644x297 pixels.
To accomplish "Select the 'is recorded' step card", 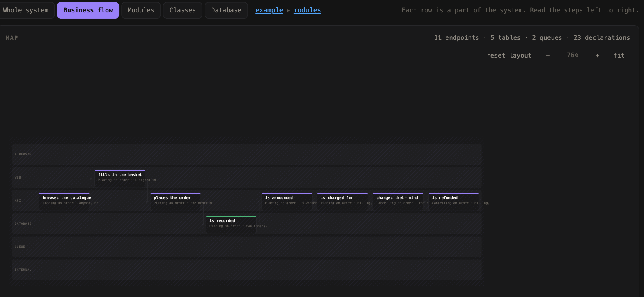I will click(x=231, y=225).
